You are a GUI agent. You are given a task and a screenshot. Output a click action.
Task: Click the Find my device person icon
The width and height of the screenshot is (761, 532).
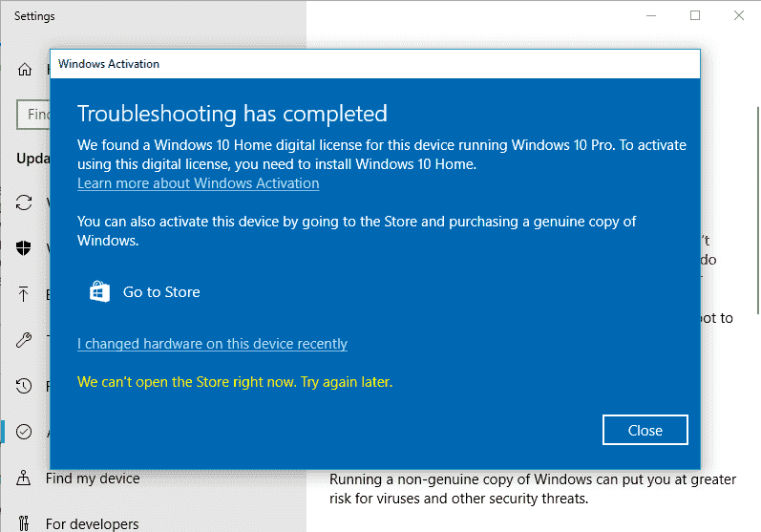click(23, 479)
